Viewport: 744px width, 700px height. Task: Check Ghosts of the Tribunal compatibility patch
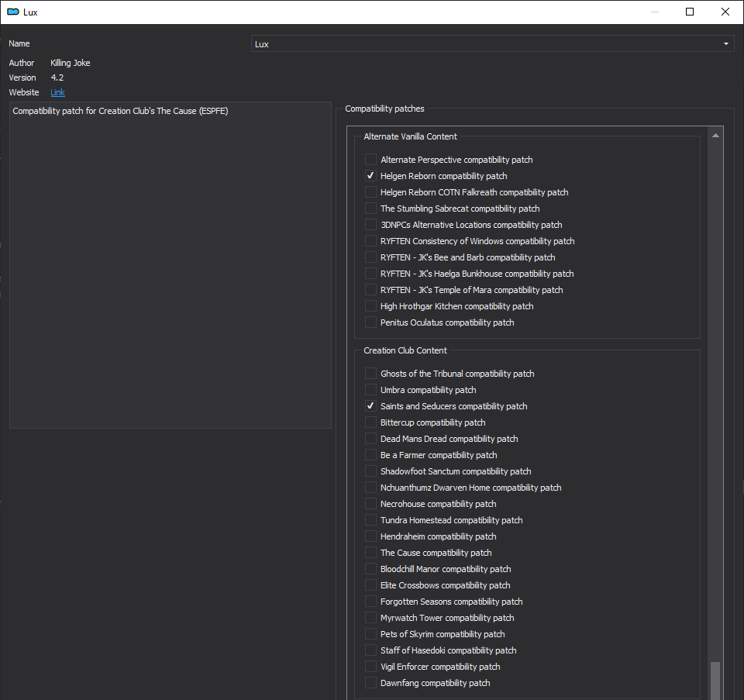[x=370, y=374]
